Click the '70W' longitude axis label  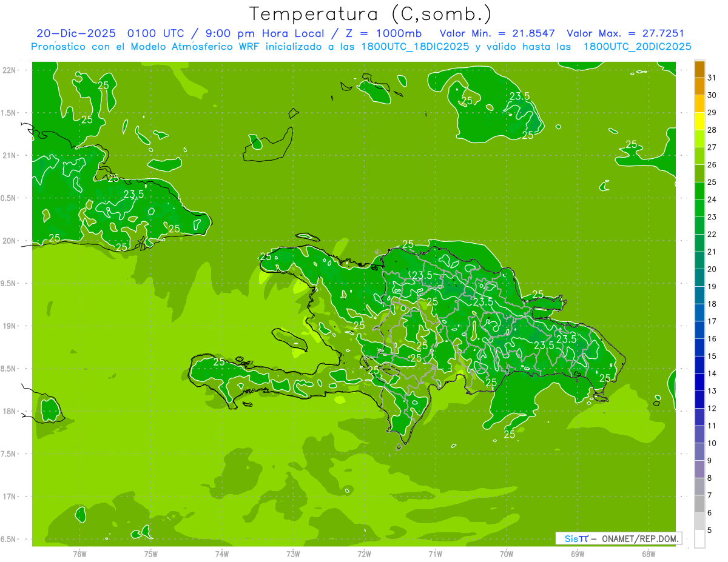(x=507, y=554)
